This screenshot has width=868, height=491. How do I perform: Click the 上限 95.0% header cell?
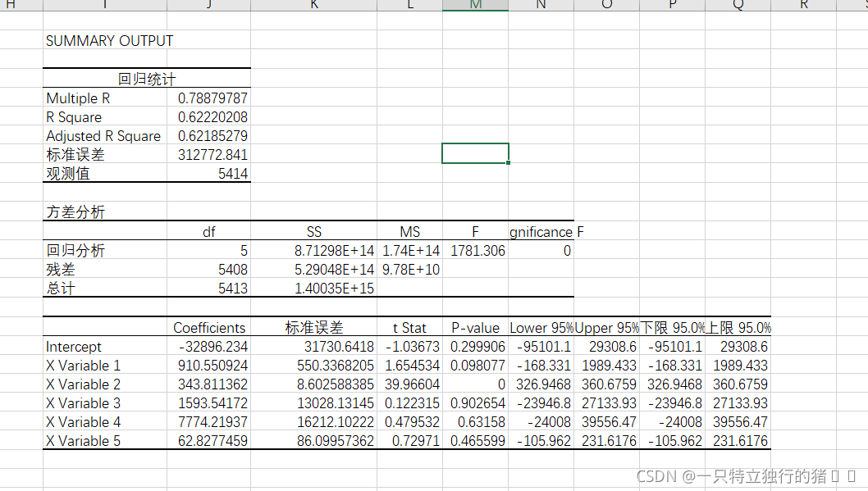(738, 328)
